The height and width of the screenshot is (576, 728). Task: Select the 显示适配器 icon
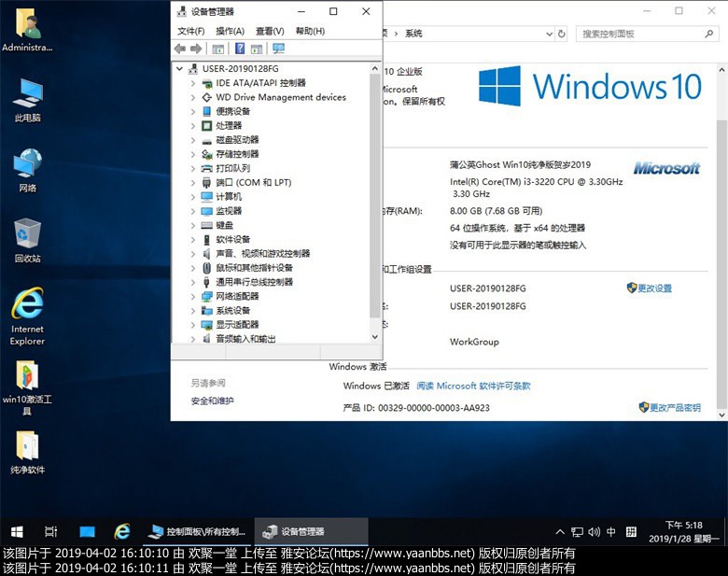pos(206,325)
